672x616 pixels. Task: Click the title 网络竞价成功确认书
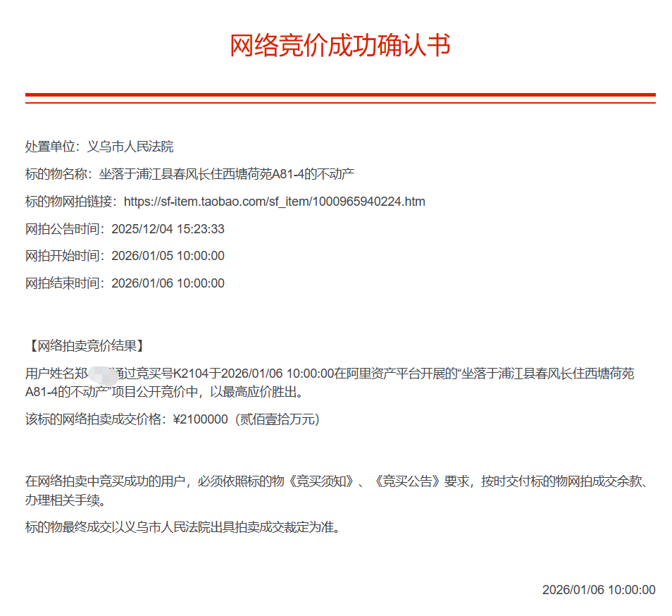(340, 46)
